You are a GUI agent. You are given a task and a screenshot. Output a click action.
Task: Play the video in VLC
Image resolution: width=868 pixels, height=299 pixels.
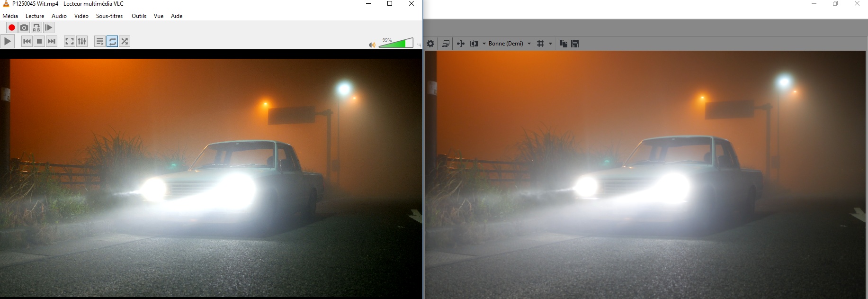[8, 41]
